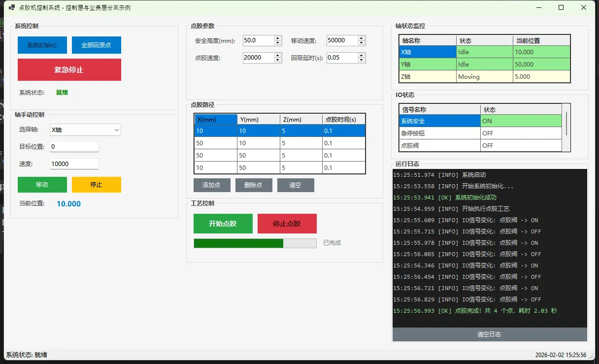Screen dimensions: 599x364
Task: Open the 选择轴 dropdown showing X轴
Action: [x=85, y=130]
